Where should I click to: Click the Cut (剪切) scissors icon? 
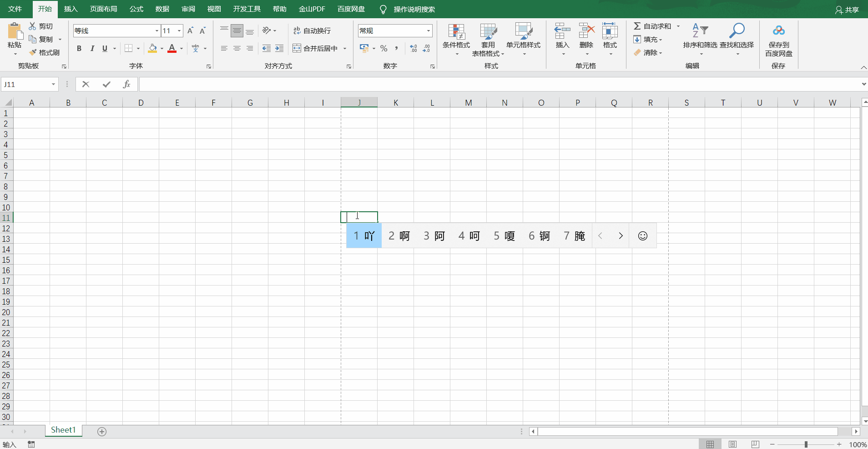[32, 26]
